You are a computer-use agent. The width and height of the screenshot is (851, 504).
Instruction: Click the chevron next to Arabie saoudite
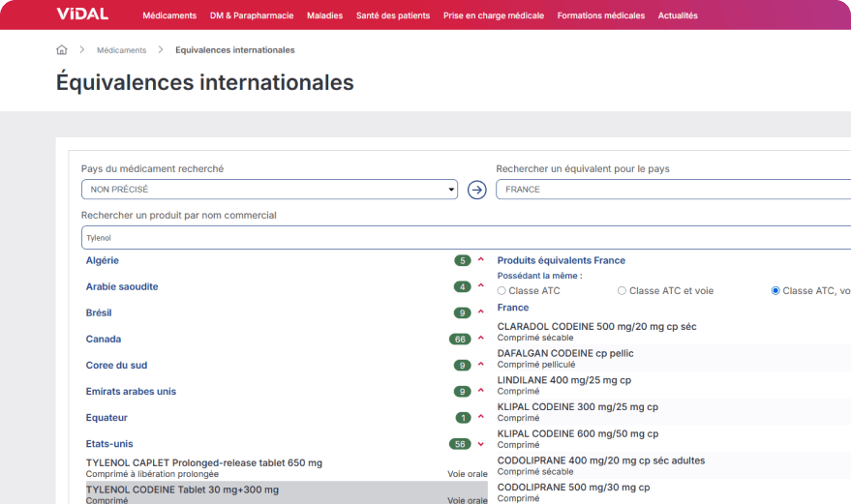(x=481, y=286)
